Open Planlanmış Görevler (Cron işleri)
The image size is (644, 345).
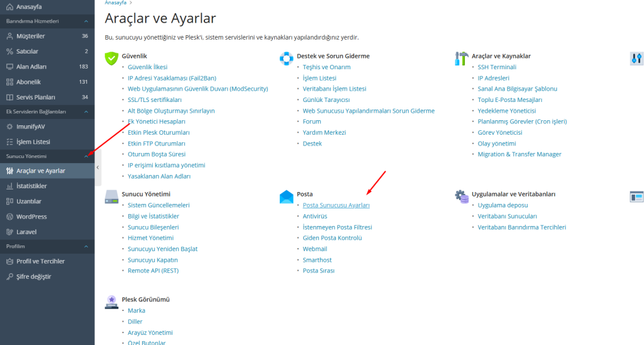(x=522, y=122)
